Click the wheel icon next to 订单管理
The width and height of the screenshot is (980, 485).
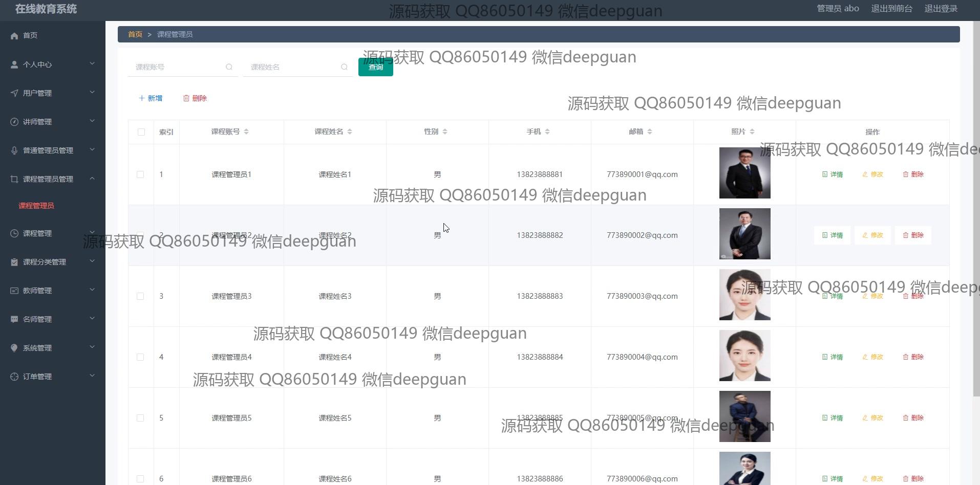tap(14, 377)
